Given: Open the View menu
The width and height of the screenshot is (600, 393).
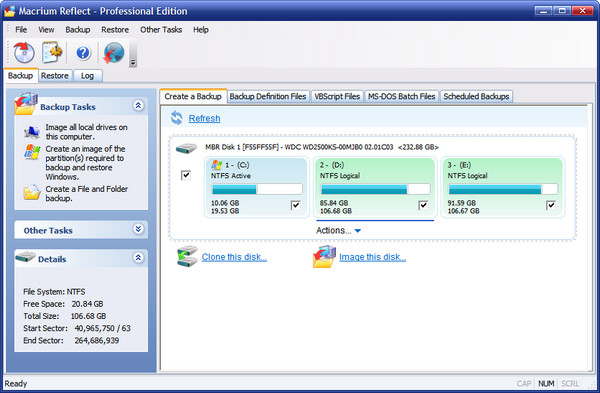Looking at the screenshot, I should tap(46, 29).
